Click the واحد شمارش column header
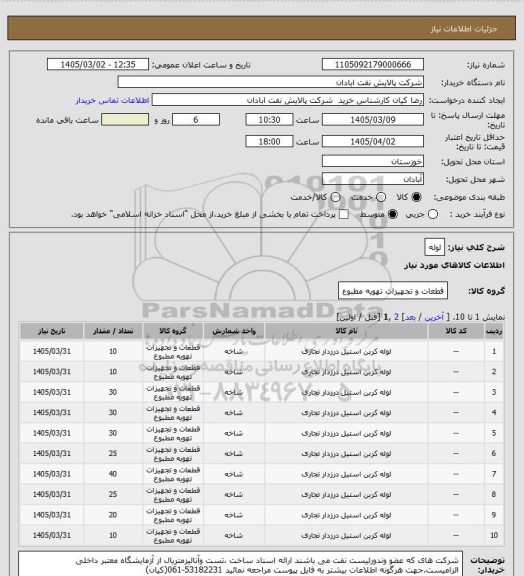Screen dimensions: 524x576 click(x=234, y=331)
